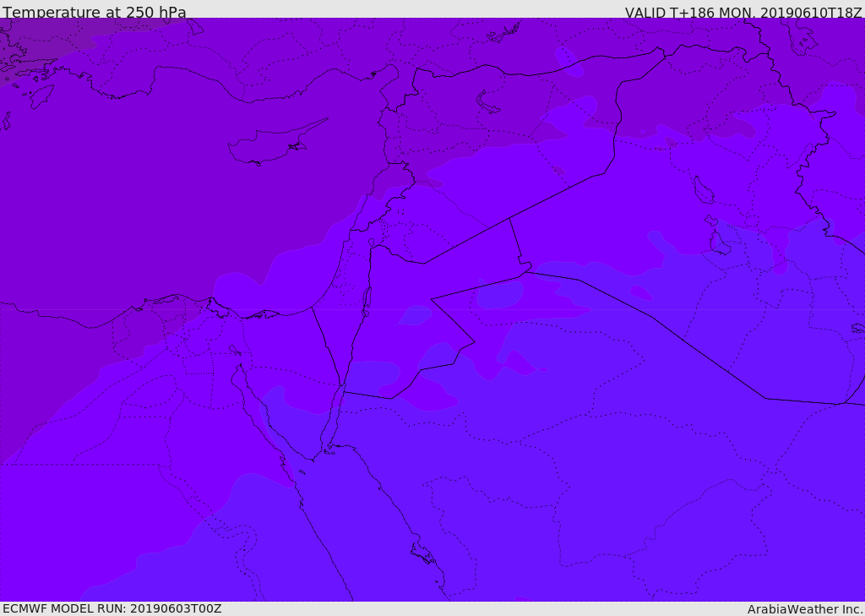Click the Dead Sea outline
The image size is (865, 616).
pyautogui.click(x=366, y=302)
